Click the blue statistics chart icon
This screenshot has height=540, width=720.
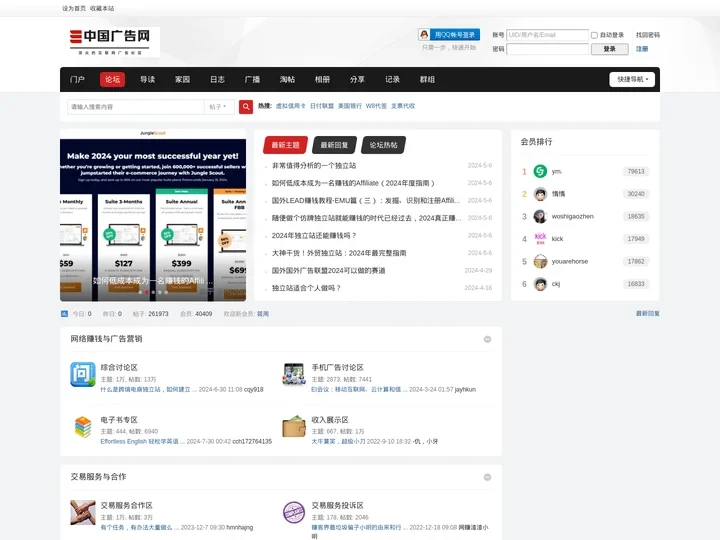coord(64,314)
